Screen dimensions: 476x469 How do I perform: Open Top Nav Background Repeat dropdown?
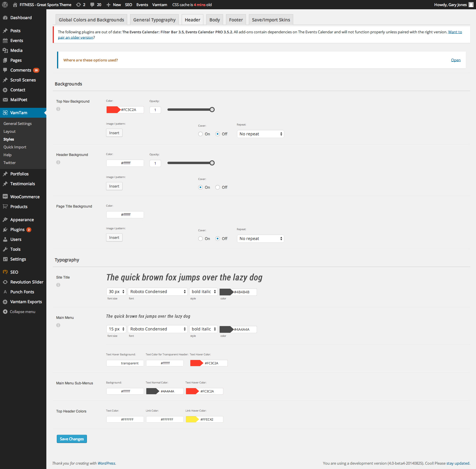[260, 134]
